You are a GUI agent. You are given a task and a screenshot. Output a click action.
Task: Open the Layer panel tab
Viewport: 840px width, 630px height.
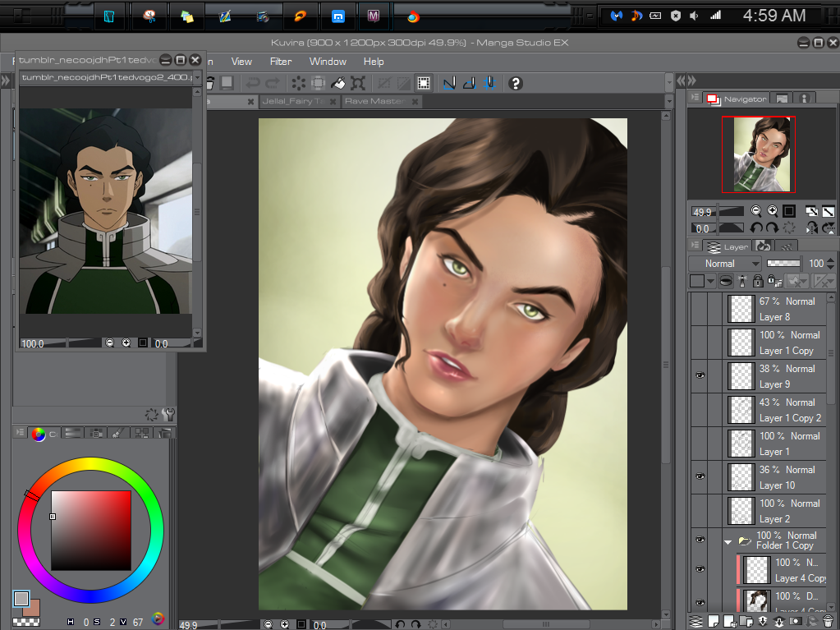coord(727,246)
